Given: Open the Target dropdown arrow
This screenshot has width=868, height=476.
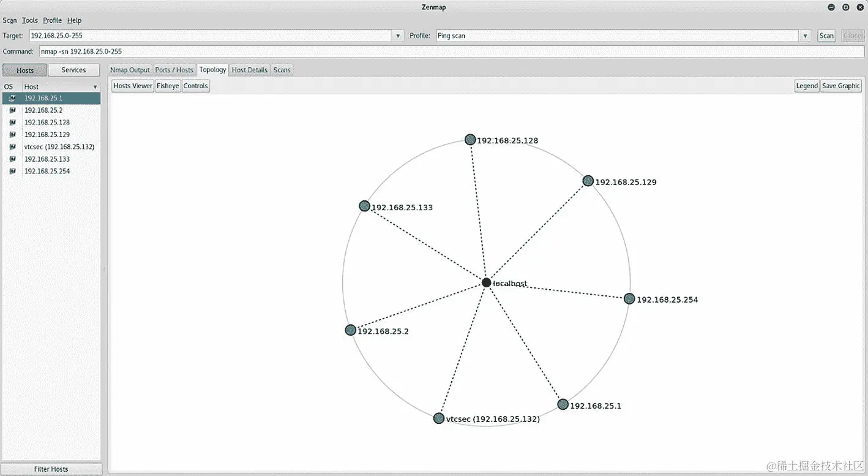Looking at the screenshot, I should pyautogui.click(x=398, y=36).
